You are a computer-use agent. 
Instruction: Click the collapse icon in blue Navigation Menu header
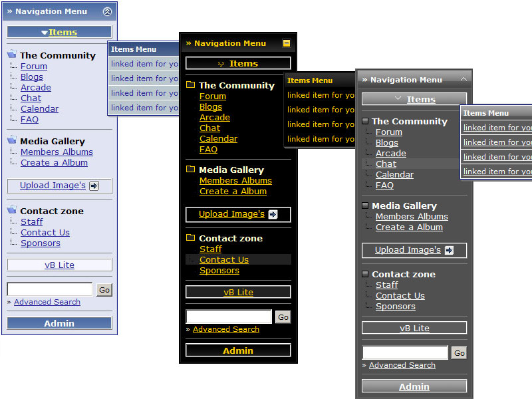click(x=108, y=11)
